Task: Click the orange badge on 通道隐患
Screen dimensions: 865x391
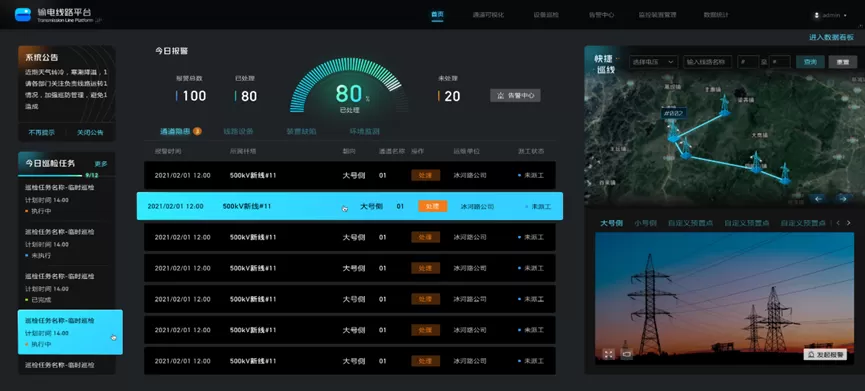Action: coord(197,131)
